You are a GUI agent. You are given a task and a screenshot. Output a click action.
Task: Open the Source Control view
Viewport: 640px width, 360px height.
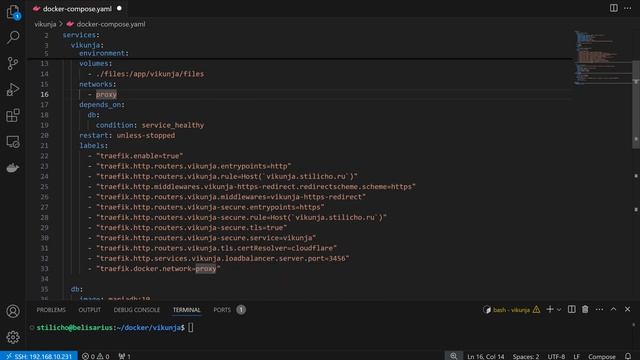(x=13, y=63)
